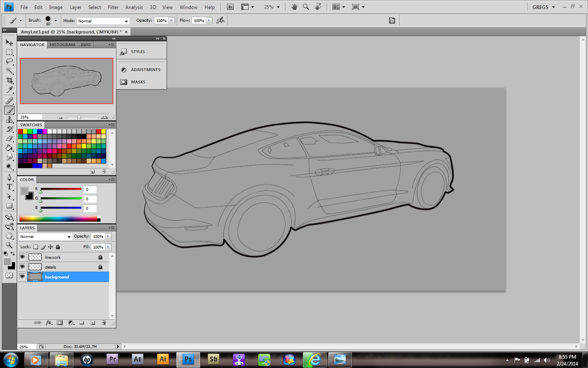588x368 pixels.
Task: Hide the linework layer
Action: (22, 257)
